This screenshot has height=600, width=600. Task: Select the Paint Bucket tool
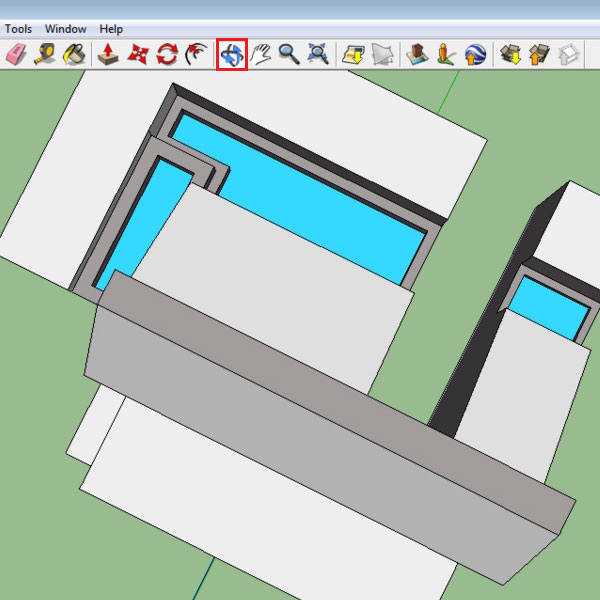pyautogui.click(x=73, y=54)
